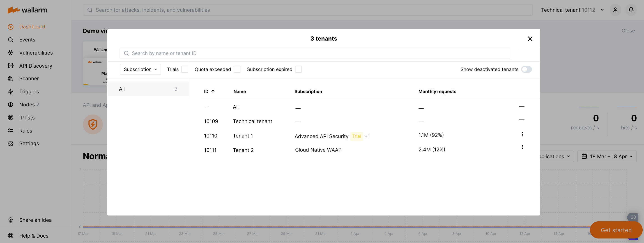Screen dimensions: 644x243
Task: Toggle Show deactivated tenants
Action: 527,69
